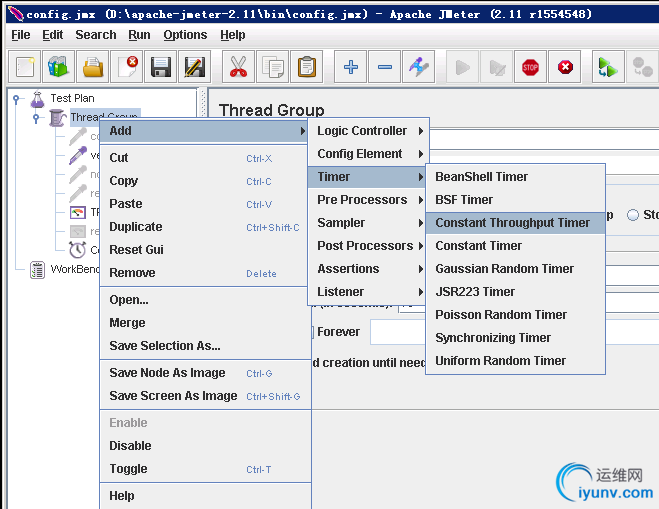
Task: Click Cut in context menu
Action: tap(204, 158)
